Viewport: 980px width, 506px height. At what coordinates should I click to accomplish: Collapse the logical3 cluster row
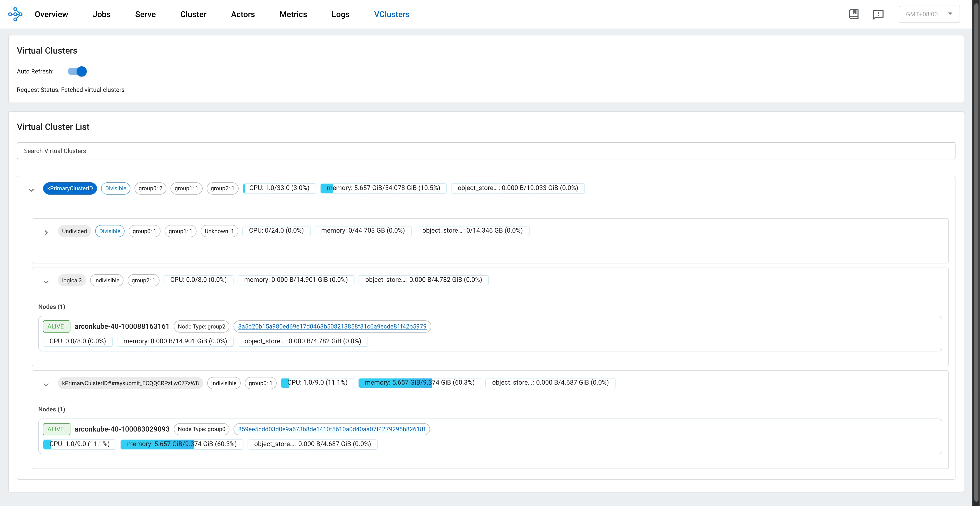(x=46, y=282)
